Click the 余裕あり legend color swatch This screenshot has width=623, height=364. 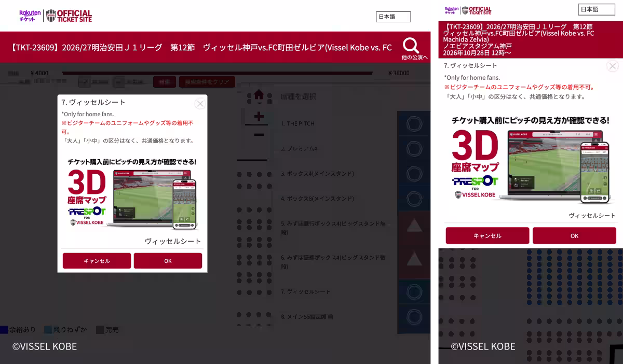[x=4, y=330]
